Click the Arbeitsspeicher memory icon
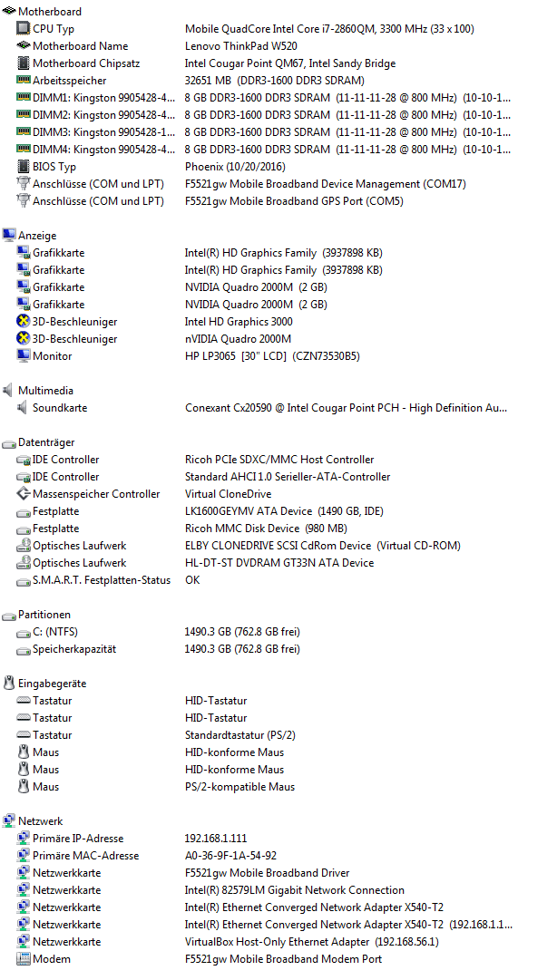The width and height of the screenshot is (557, 980). [23, 80]
